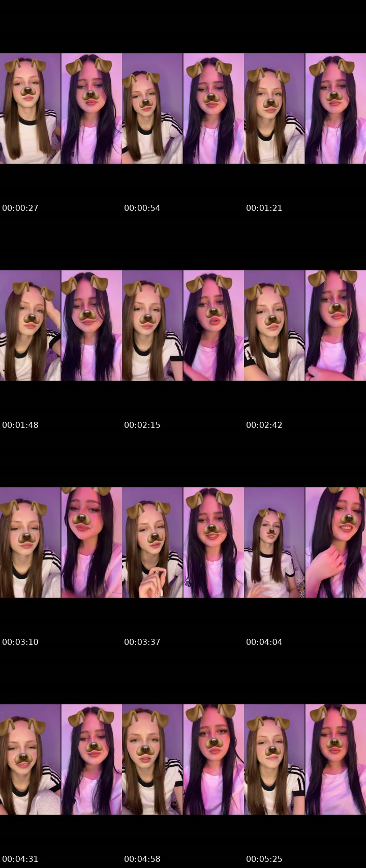Pick the frame thumbnail above 00:05:25
The width and height of the screenshot is (366, 868).
(305, 759)
